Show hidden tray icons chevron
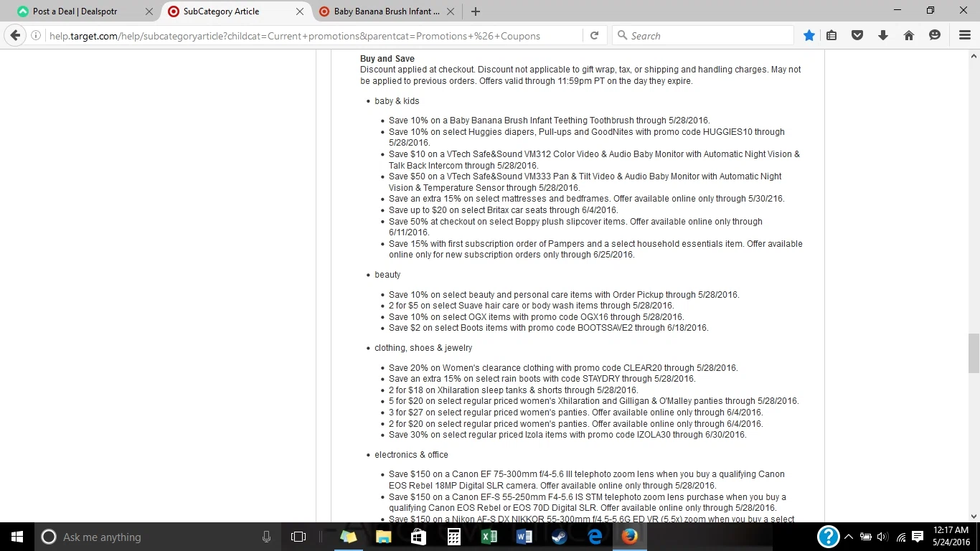Viewport: 980px width, 551px height. (849, 537)
